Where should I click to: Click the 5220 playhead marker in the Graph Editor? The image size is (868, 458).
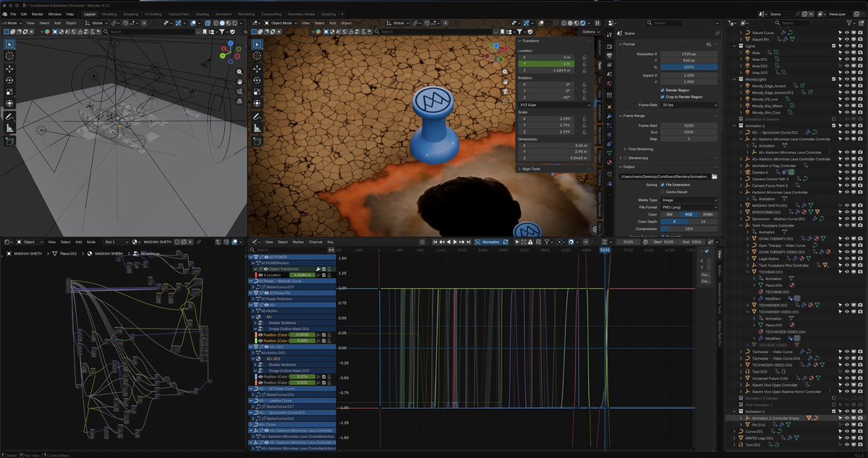coord(605,250)
